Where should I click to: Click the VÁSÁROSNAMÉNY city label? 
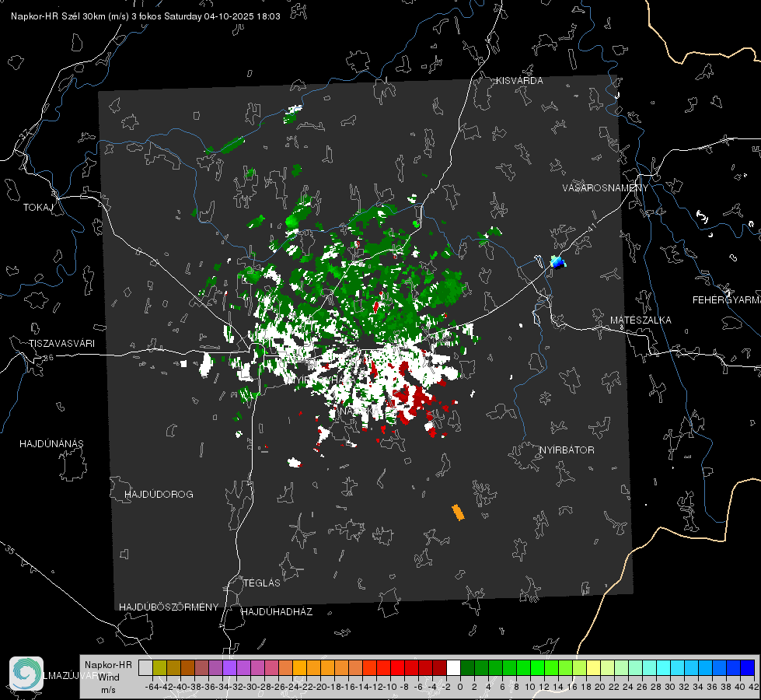click(606, 188)
